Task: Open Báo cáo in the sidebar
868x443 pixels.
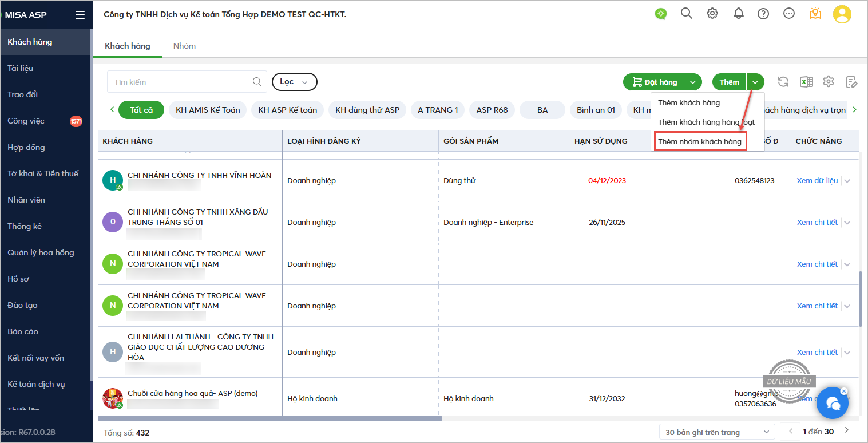Action: [45, 331]
